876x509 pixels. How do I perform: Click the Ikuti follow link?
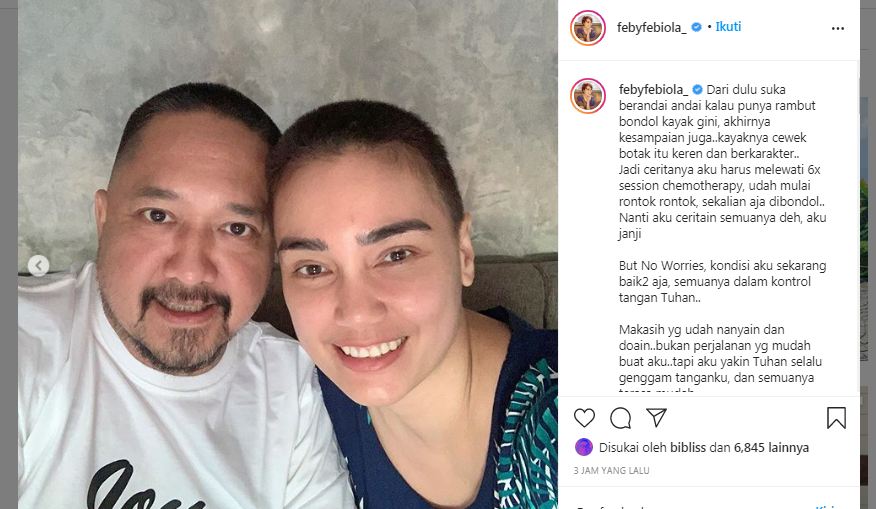tap(728, 27)
